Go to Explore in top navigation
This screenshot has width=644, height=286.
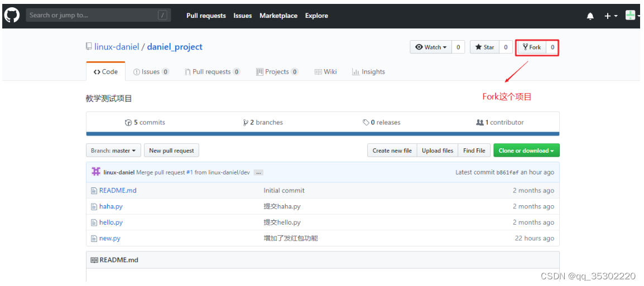(316, 16)
